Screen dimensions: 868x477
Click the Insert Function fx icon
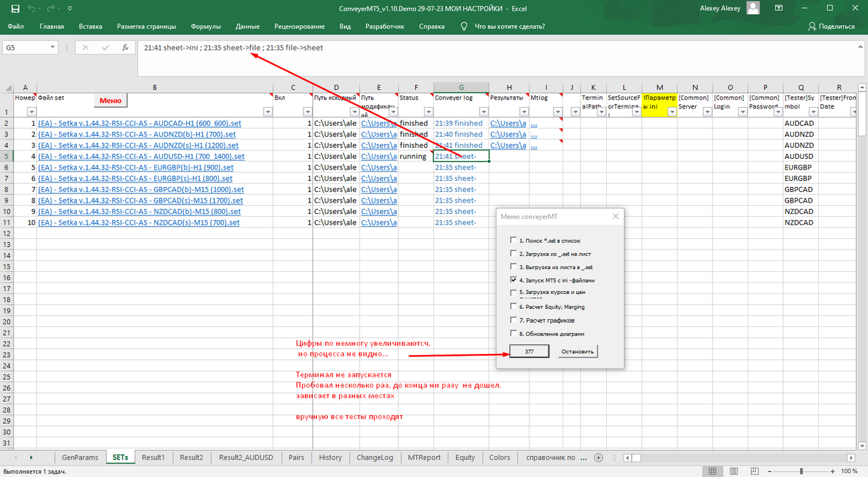pos(125,48)
